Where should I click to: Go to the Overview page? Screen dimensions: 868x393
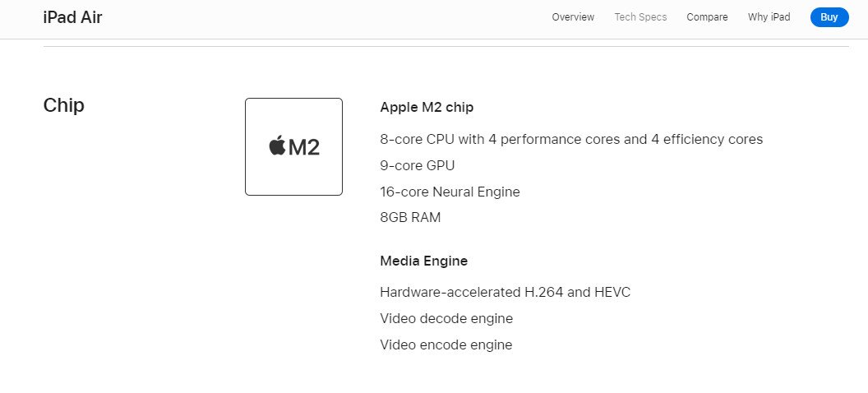click(x=573, y=17)
